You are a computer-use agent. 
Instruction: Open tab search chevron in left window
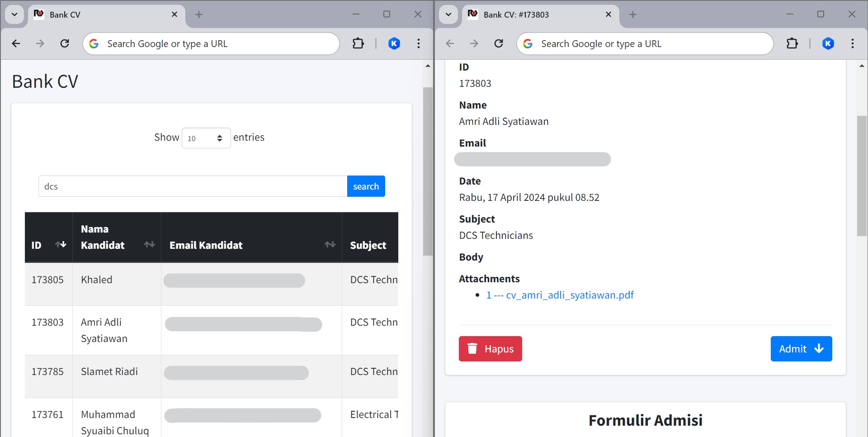[x=14, y=14]
